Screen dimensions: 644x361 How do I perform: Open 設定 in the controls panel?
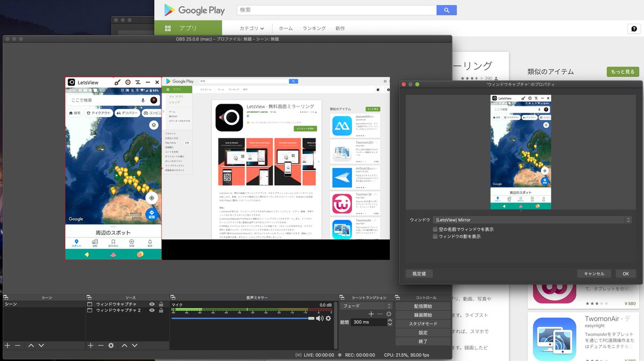coord(423,333)
